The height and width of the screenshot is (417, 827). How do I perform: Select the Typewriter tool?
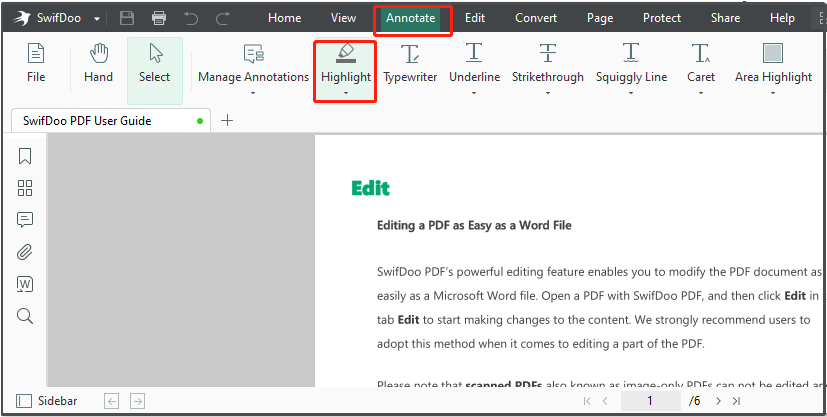410,64
